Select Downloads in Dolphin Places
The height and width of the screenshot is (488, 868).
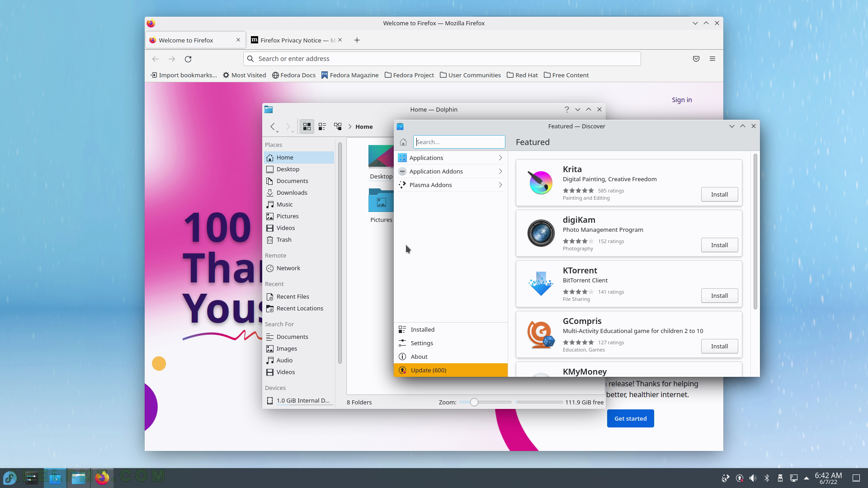pos(299,192)
